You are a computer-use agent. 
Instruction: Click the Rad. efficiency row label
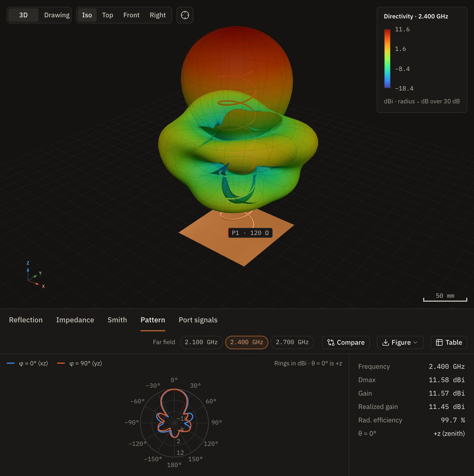[x=380, y=420]
